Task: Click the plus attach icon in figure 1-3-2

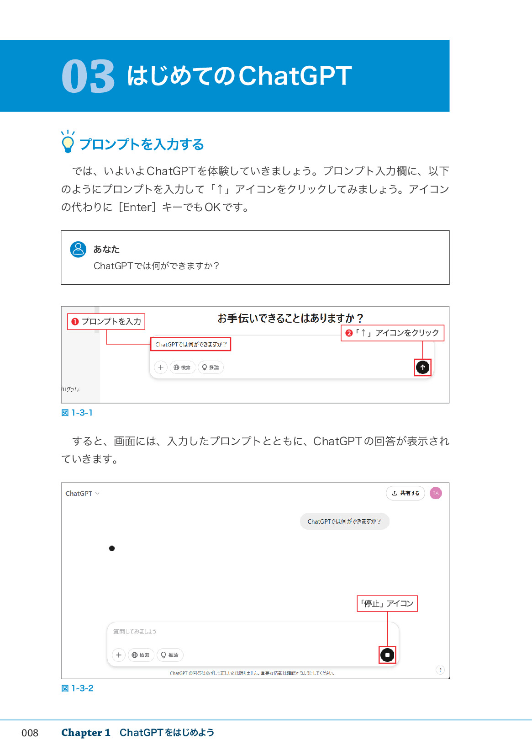Action: (x=119, y=655)
